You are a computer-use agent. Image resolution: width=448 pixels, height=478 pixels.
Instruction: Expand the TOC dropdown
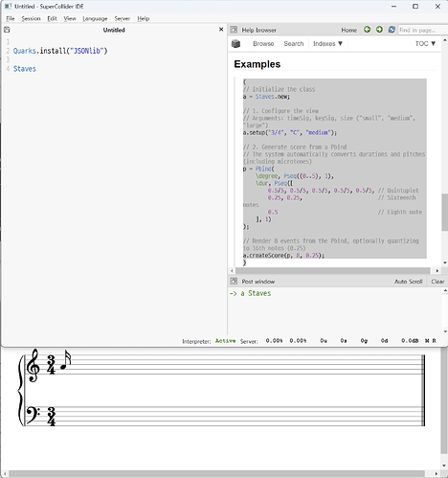[425, 43]
